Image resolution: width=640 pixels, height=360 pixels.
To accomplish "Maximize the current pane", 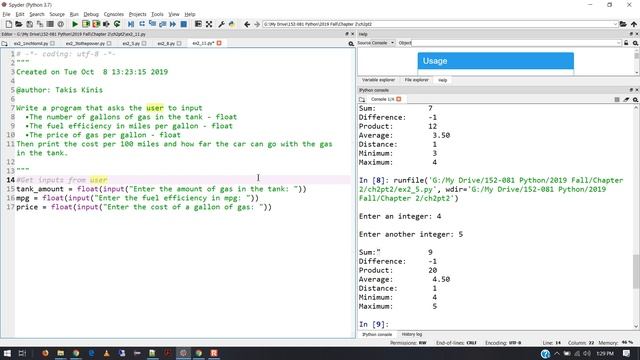I will [198, 24].
